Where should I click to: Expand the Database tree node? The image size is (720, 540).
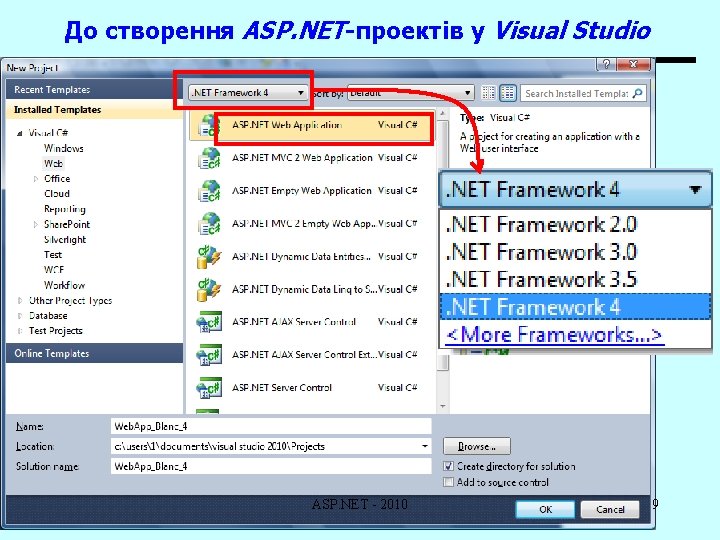coord(19,315)
